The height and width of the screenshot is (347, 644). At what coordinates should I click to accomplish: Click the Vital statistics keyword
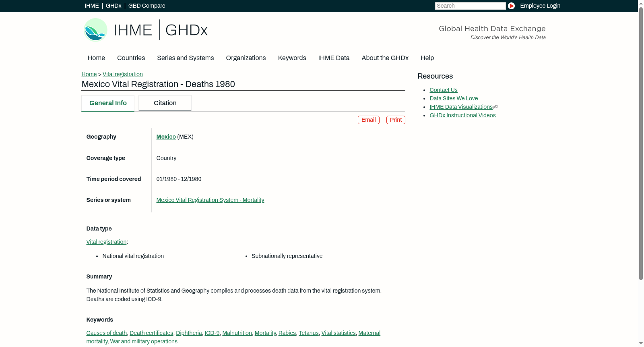coord(339,333)
